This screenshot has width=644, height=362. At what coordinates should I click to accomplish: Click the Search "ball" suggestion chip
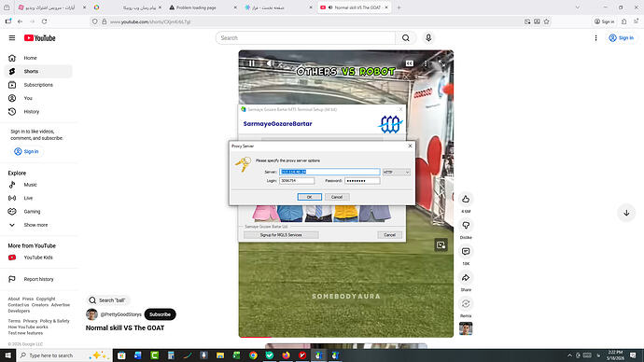pyautogui.click(x=107, y=300)
